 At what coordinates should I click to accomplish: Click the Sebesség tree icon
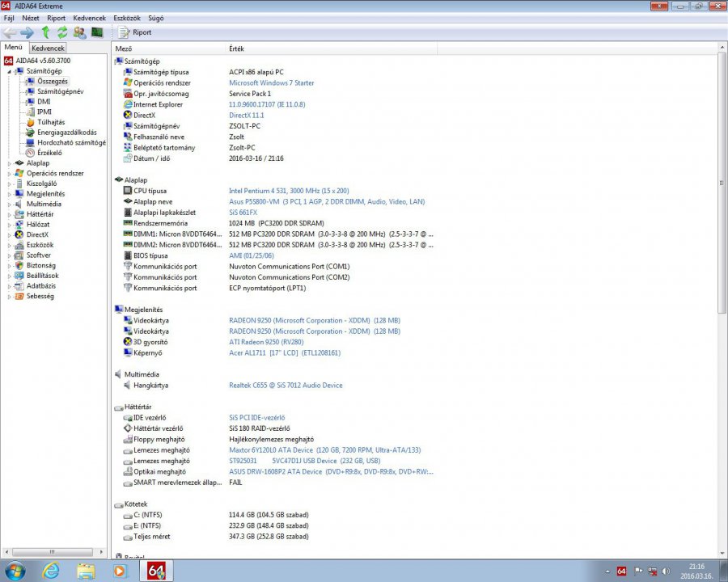[x=19, y=296]
